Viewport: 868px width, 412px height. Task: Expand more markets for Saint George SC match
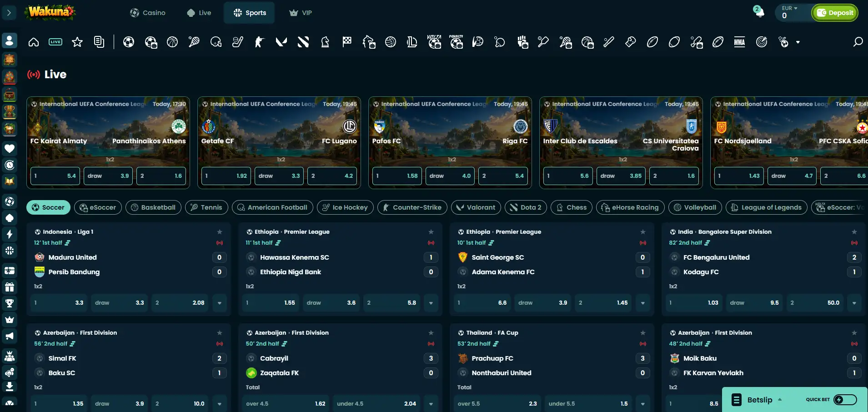tap(643, 303)
